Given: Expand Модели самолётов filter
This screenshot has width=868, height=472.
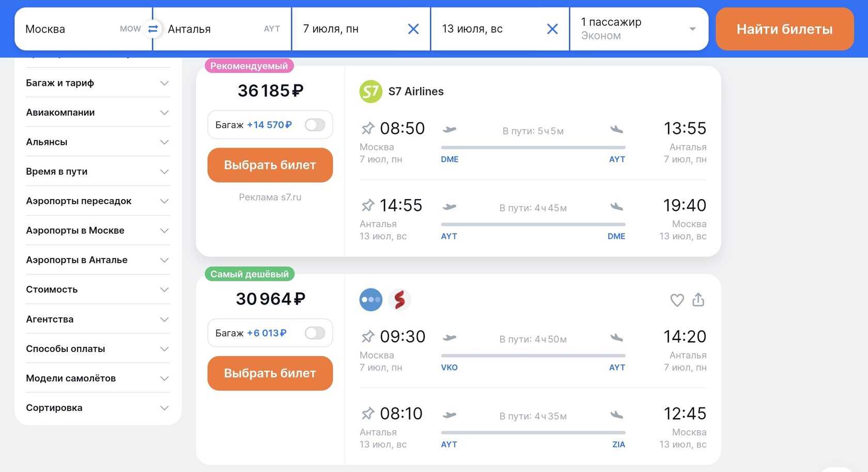Looking at the screenshot, I should coord(98,378).
